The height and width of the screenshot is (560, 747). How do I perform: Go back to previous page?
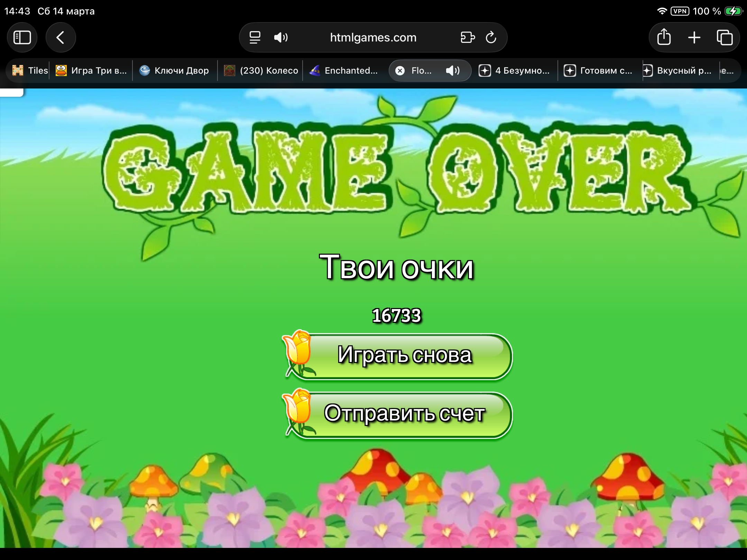(61, 37)
